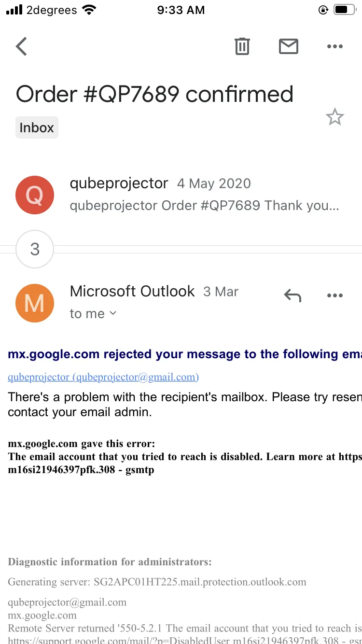The height and width of the screenshot is (644, 362).
Task: Open top conversation more options menu
Action: tap(334, 46)
